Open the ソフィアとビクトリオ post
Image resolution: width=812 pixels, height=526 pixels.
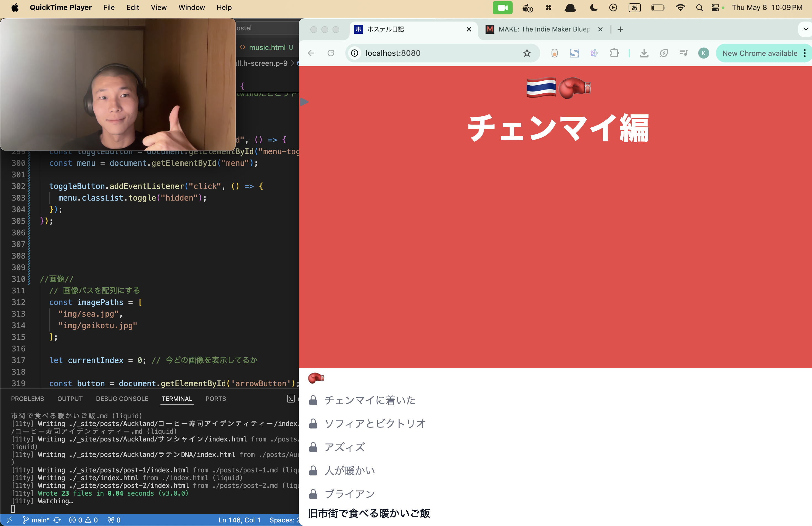click(x=375, y=424)
